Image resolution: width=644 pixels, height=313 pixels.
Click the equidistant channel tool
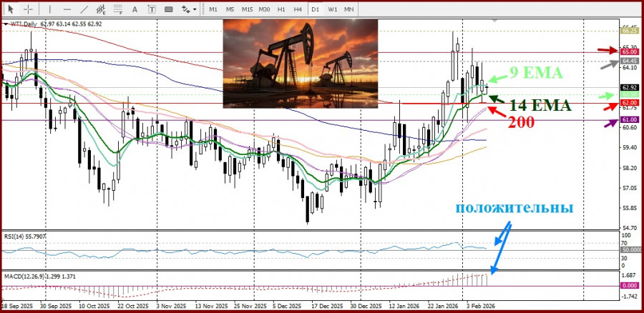coord(101,9)
